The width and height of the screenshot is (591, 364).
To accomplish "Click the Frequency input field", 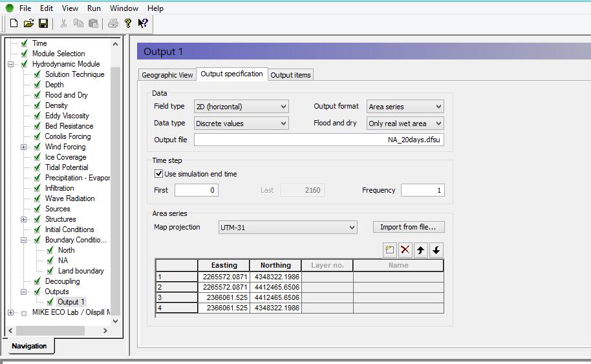I will 422,190.
